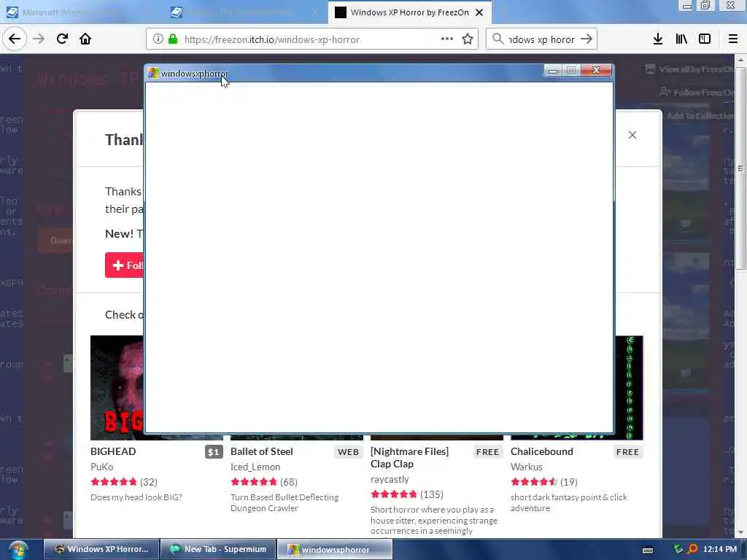Switch to the second browser tab

(245, 12)
